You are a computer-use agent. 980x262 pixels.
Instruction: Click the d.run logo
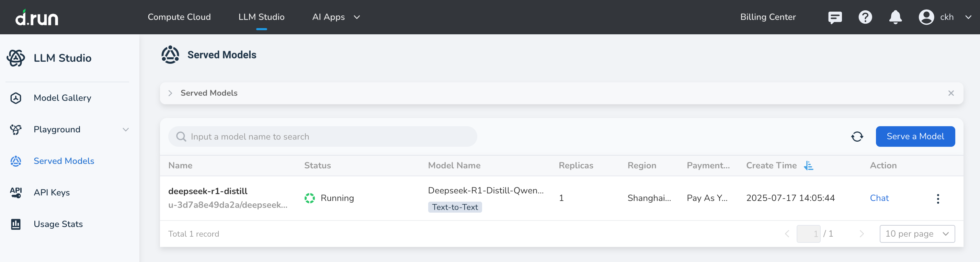(36, 17)
